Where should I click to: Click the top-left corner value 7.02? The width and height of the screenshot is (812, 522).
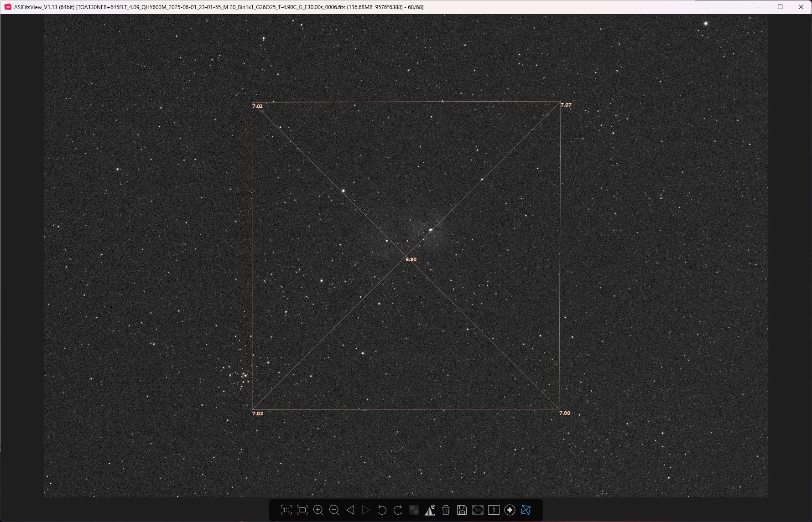257,106
